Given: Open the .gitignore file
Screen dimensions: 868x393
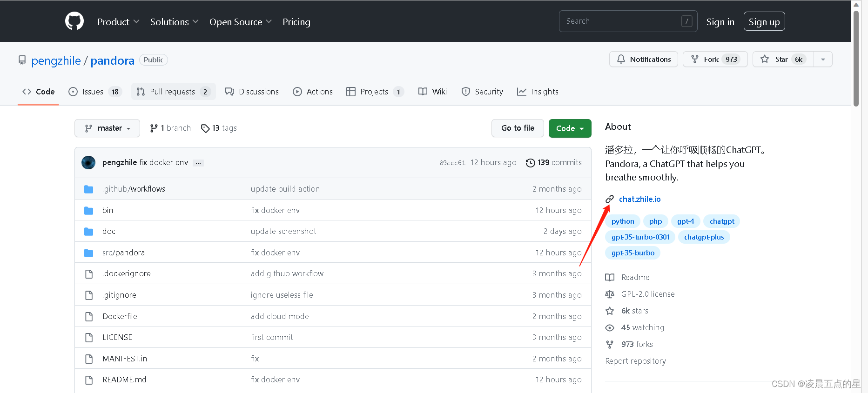Looking at the screenshot, I should pyautogui.click(x=120, y=295).
